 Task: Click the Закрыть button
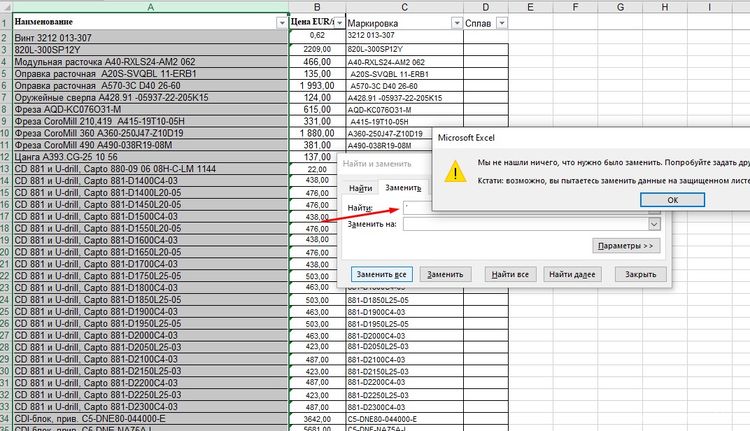pyautogui.click(x=640, y=274)
